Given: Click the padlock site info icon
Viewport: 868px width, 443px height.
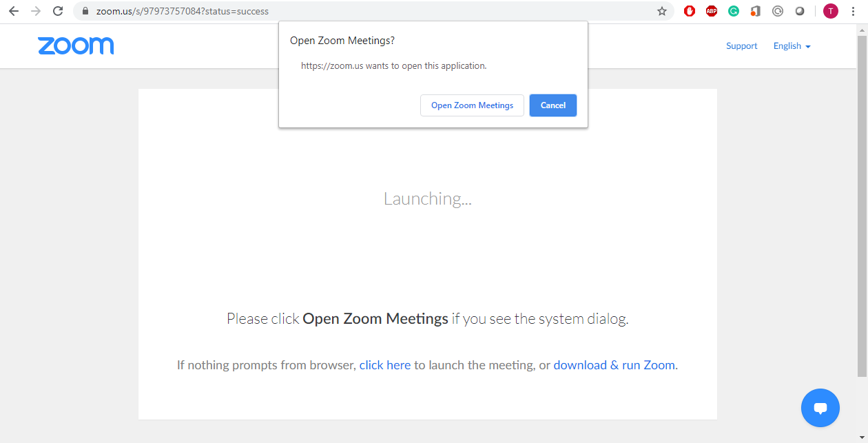Looking at the screenshot, I should [85, 11].
